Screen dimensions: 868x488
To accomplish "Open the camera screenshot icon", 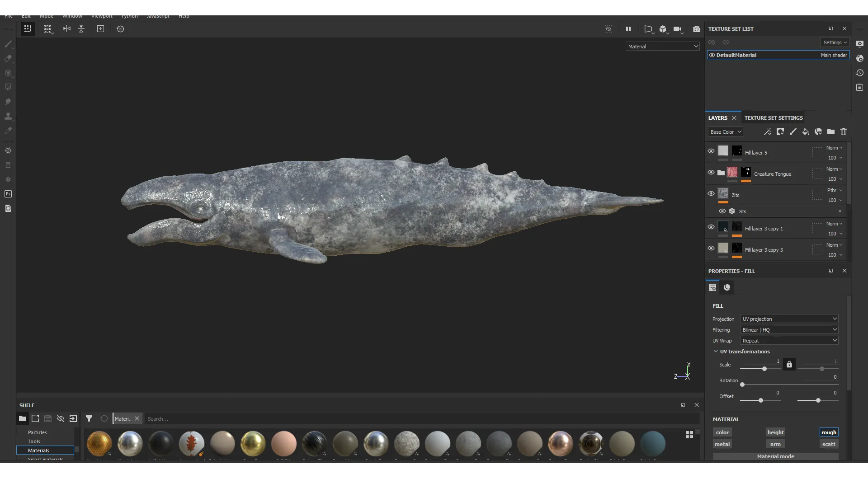I will [697, 29].
